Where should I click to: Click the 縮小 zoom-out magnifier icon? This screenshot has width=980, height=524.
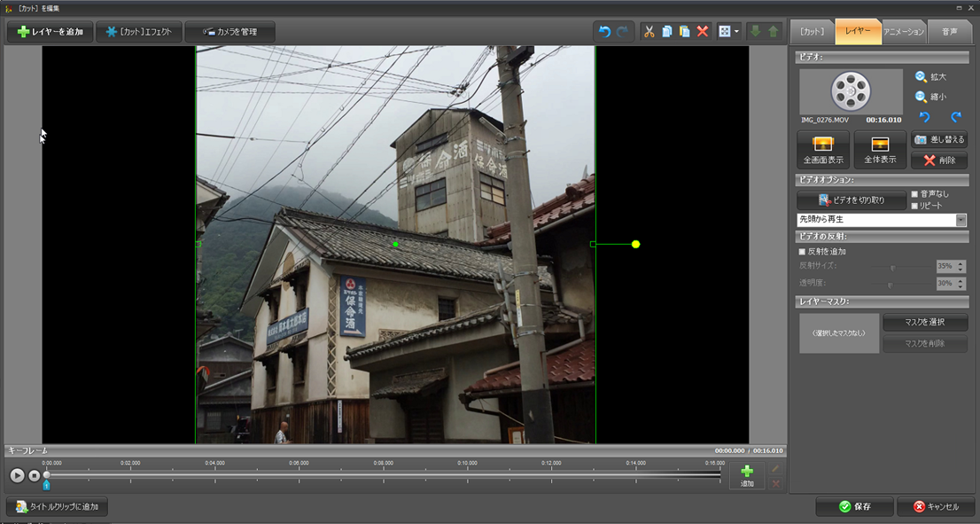(922, 98)
